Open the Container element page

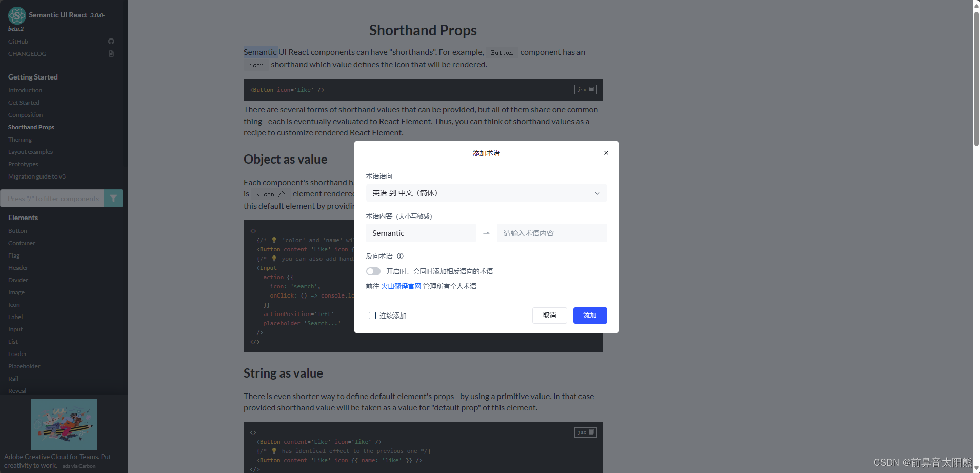(22, 243)
